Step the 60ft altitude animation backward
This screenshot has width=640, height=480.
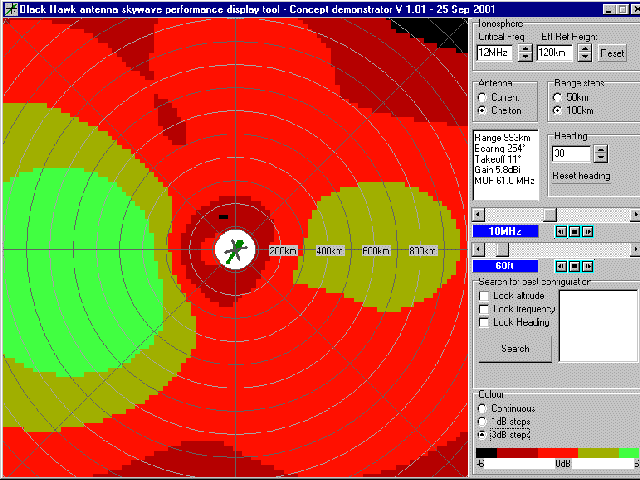tap(561, 266)
